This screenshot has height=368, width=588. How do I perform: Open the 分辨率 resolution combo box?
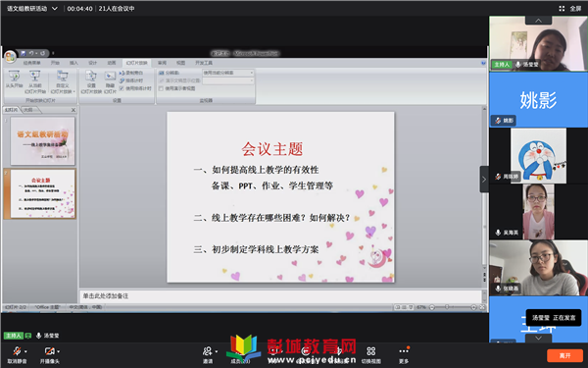coord(228,73)
